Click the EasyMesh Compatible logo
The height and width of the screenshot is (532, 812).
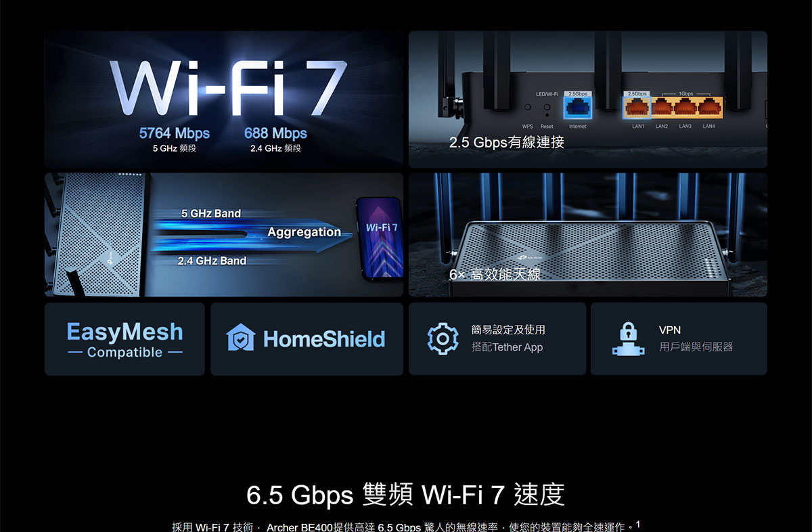tap(125, 340)
